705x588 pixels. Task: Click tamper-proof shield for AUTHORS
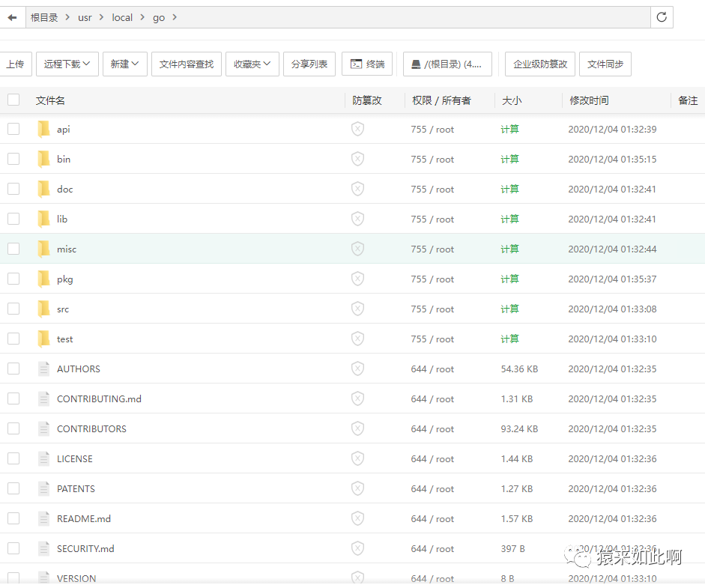[x=357, y=369]
